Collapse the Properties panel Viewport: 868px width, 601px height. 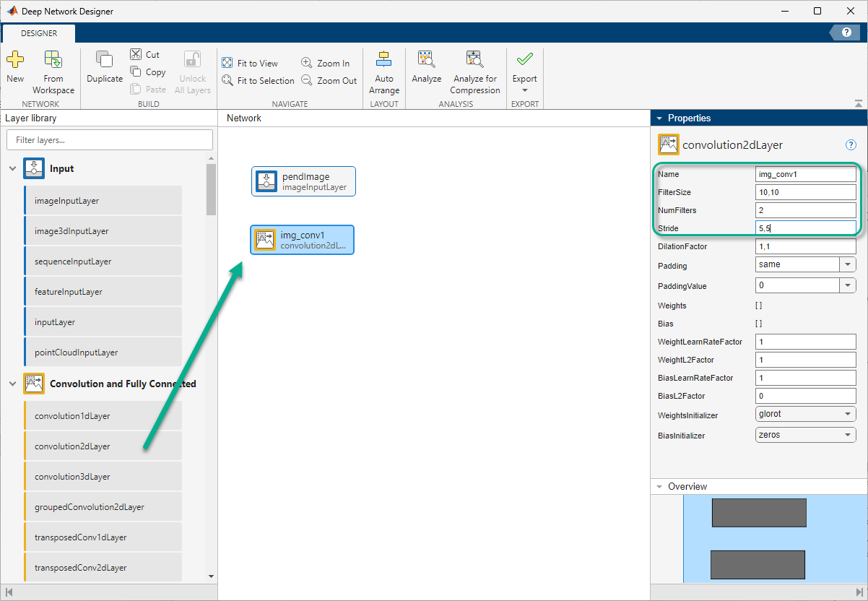pos(659,118)
